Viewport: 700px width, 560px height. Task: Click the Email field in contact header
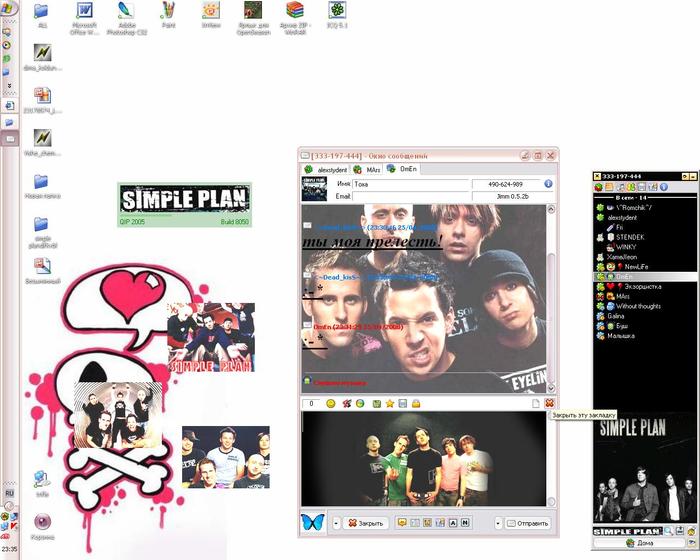point(411,196)
